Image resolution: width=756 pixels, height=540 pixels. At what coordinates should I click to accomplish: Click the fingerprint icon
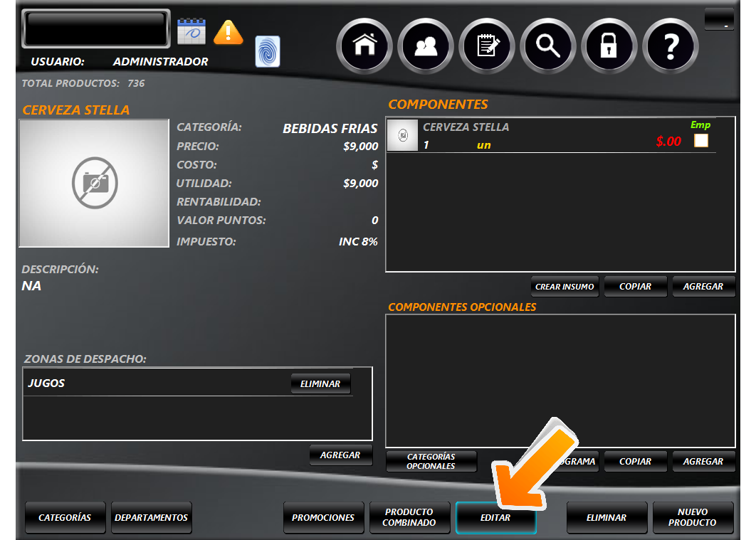tap(268, 52)
